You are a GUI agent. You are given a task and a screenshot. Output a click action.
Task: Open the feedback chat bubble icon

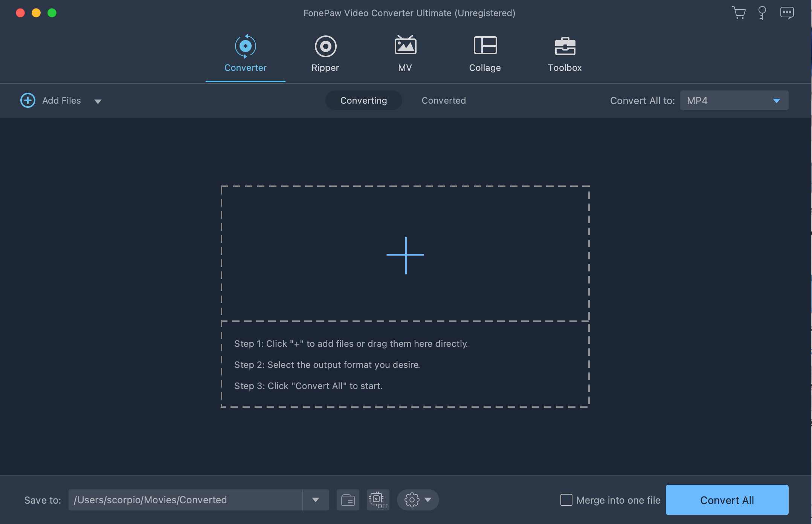pos(787,13)
